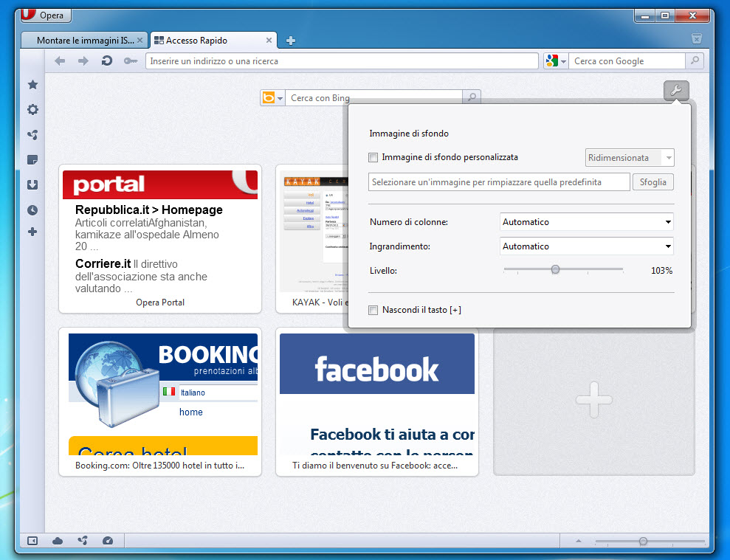Switch to the Montare le immagini IS... tab
Screen dimensions: 730x560
[84, 41]
